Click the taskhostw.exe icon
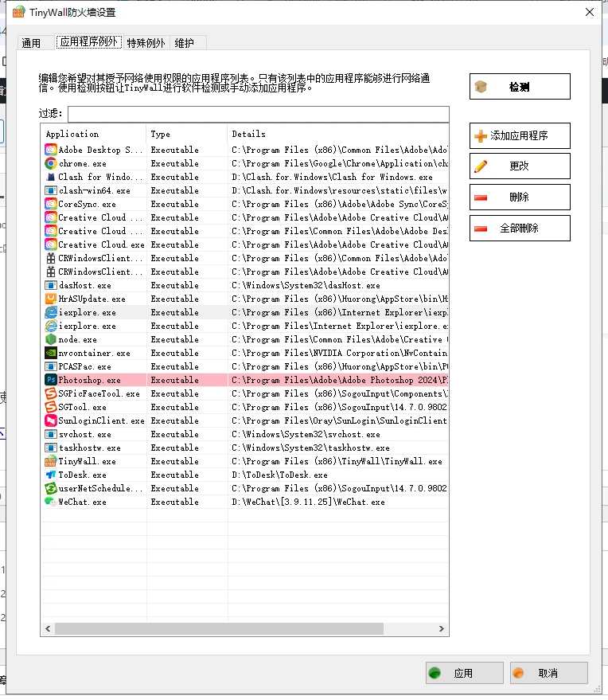 tap(51, 448)
